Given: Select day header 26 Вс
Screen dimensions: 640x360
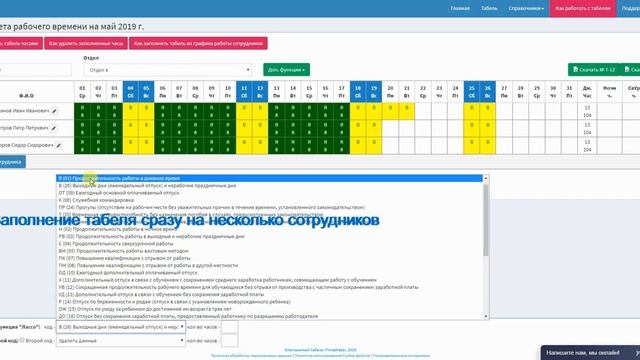Looking at the screenshot, I should [488, 91].
